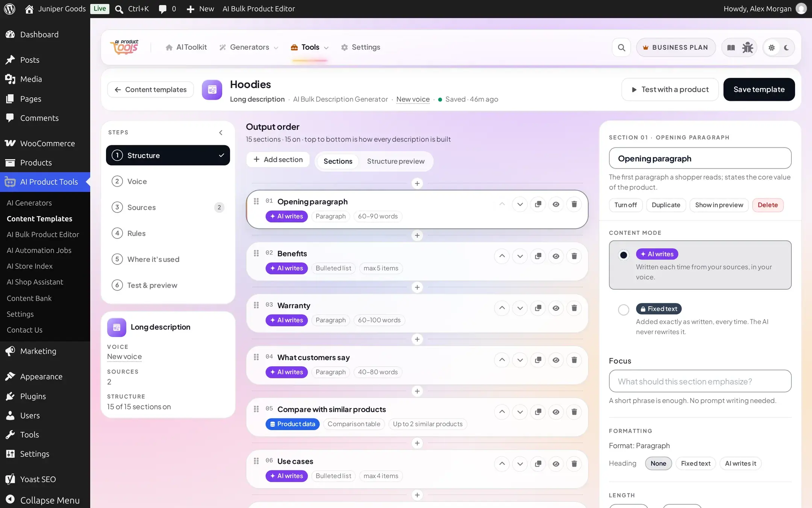Delete the Warranty section with trash icon

(x=574, y=308)
